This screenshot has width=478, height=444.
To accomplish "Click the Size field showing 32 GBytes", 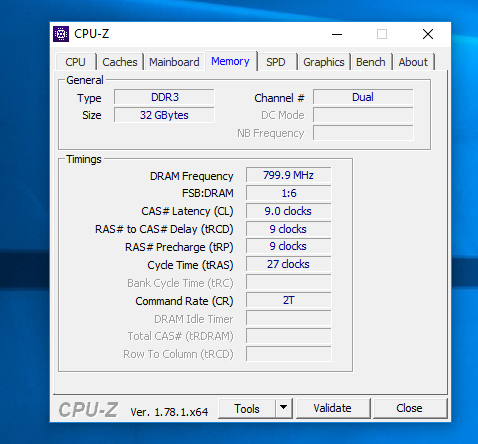I will pyautogui.click(x=164, y=115).
